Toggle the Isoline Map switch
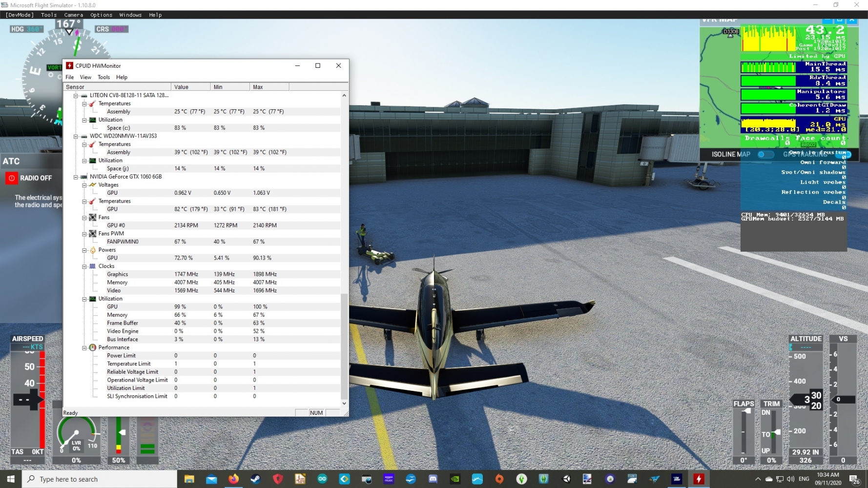 [765, 154]
